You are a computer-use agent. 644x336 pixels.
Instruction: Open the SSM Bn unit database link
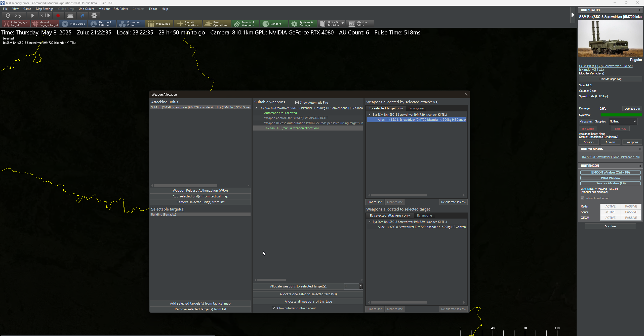coord(606,68)
